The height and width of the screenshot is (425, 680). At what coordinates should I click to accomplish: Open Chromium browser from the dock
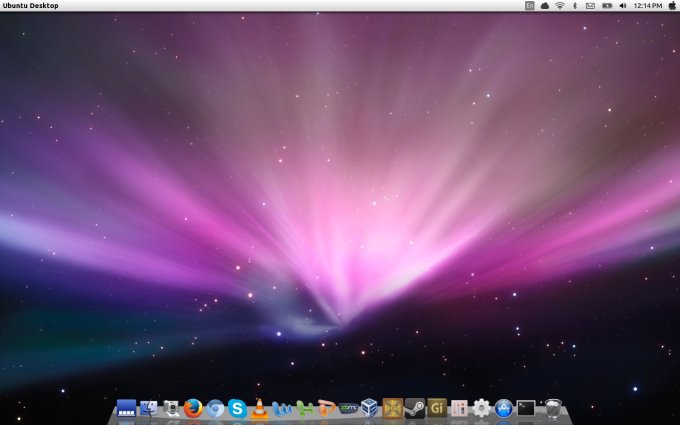tap(215, 408)
